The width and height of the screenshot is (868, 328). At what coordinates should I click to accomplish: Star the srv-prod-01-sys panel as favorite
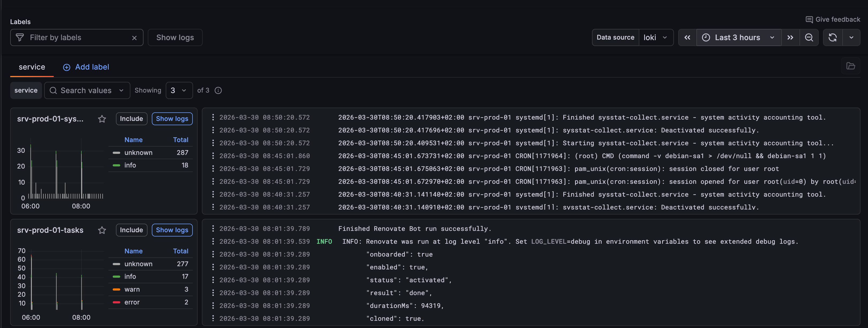[102, 119]
